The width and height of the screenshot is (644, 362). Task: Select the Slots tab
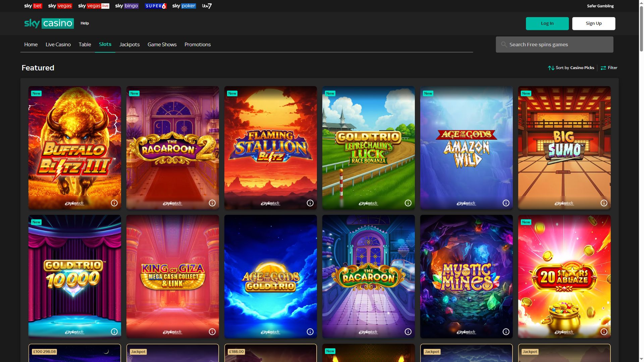pyautogui.click(x=105, y=44)
